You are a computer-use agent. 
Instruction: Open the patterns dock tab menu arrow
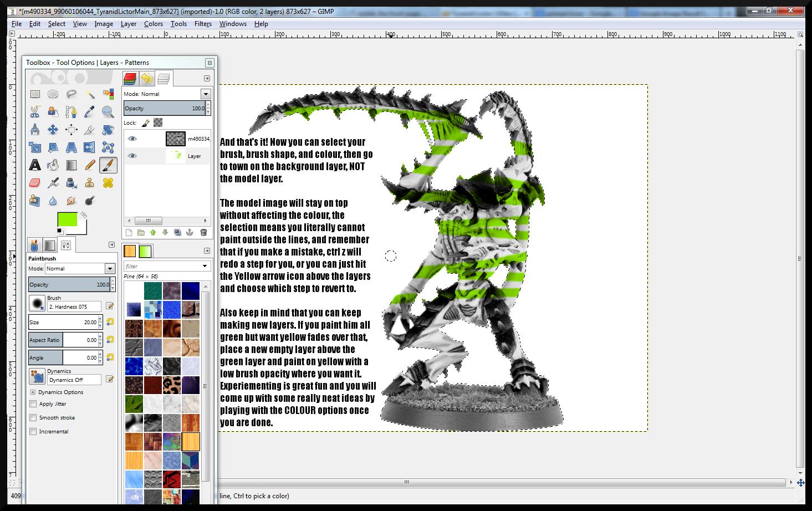[x=207, y=251]
